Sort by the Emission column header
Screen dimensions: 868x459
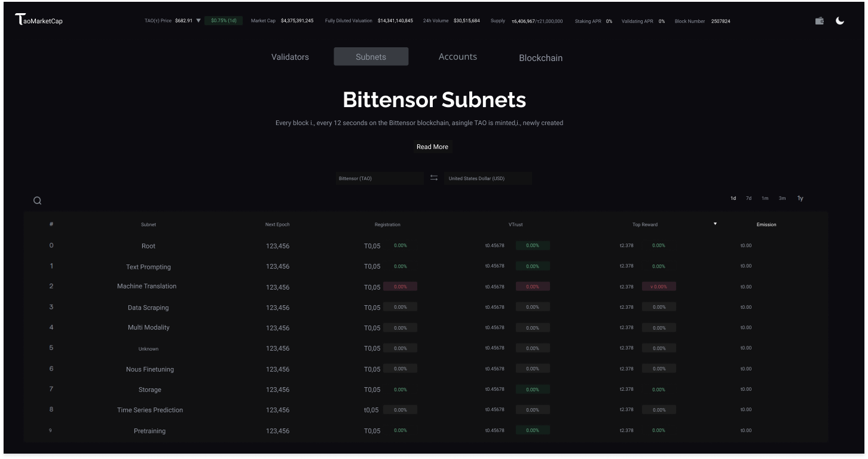[766, 224]
